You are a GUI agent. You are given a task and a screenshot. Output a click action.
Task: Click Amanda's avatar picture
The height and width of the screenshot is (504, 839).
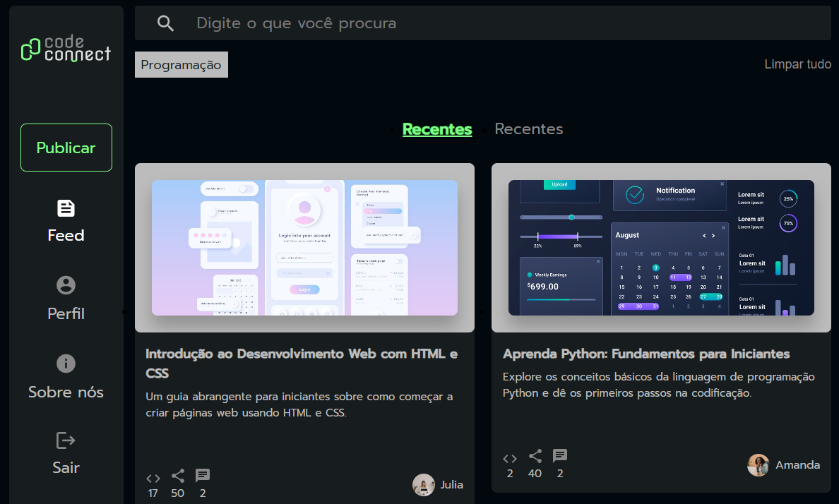coord(758,465)
